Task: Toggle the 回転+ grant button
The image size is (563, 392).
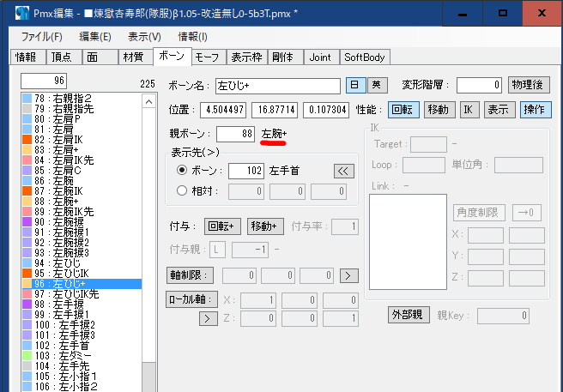Action: pyautogui.click(x=222, y=226)
